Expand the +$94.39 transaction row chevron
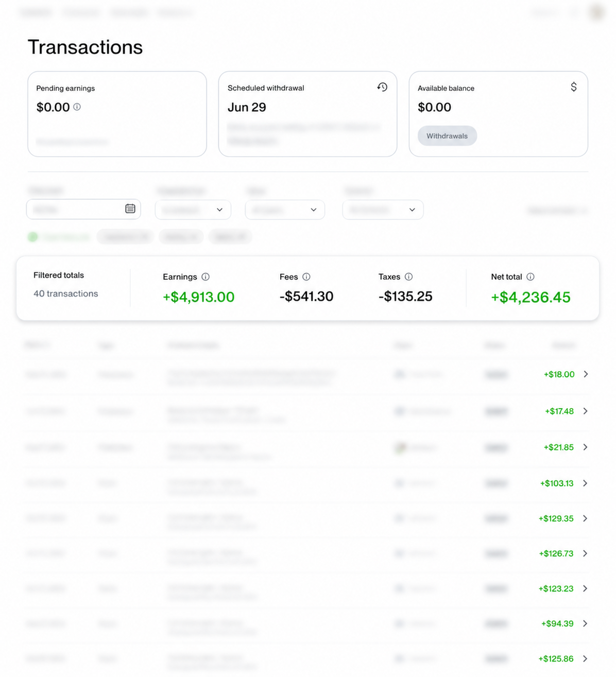Viewport: 616px width, 677px height. [x=586, y=623]
